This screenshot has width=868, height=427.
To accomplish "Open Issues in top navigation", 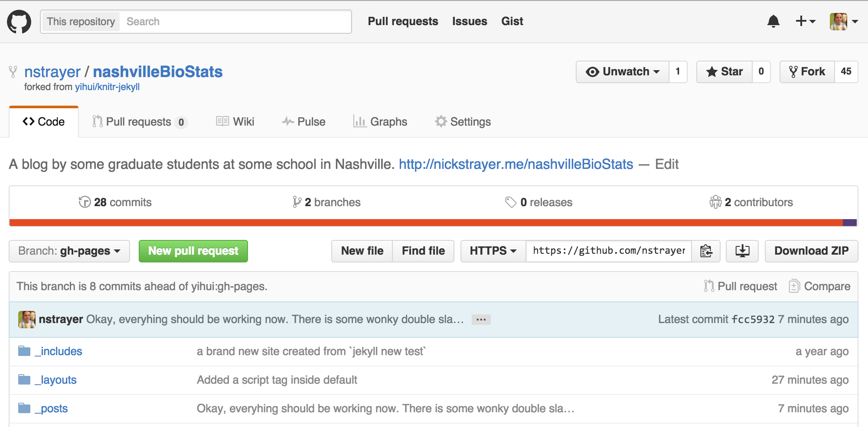I will tap(470, 21).
